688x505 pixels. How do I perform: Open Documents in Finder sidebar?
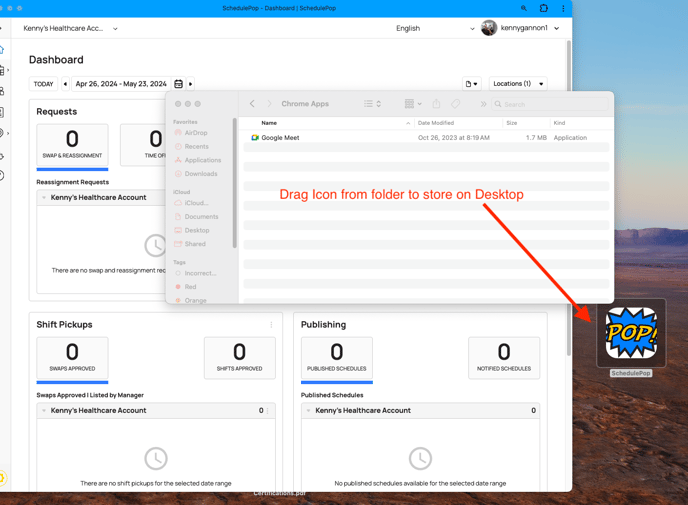(196, 217)
